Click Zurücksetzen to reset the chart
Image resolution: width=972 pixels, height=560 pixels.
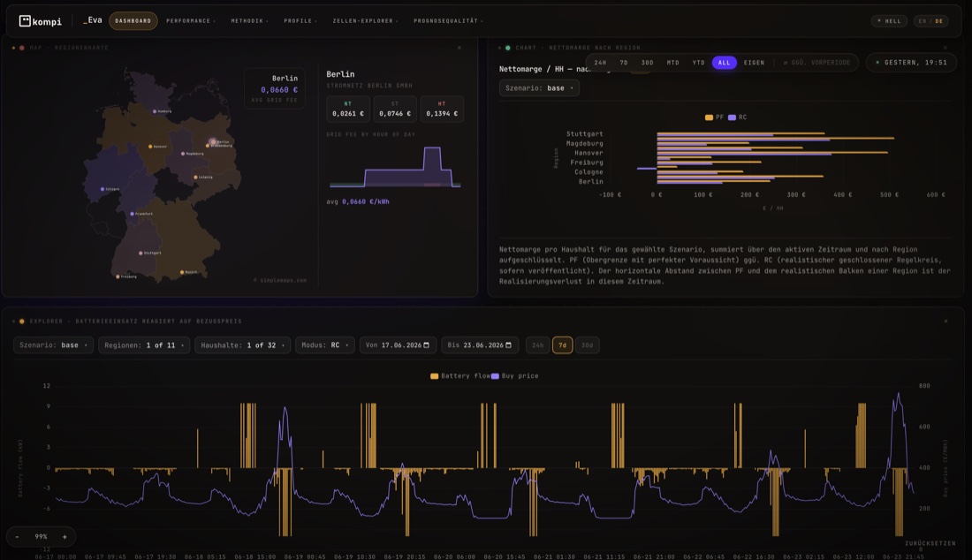tap(930, 543)
